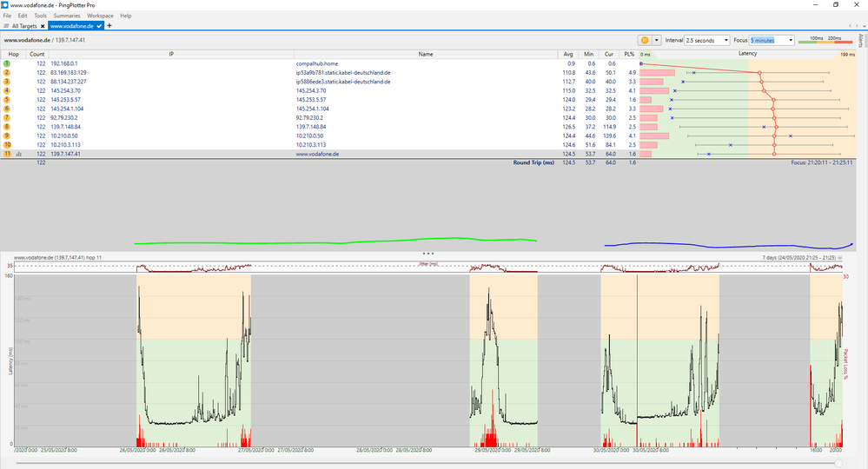
Task: Click the timeline zoom slider handle at bottom
Action: pyautogui.click(x=838, y=463)
